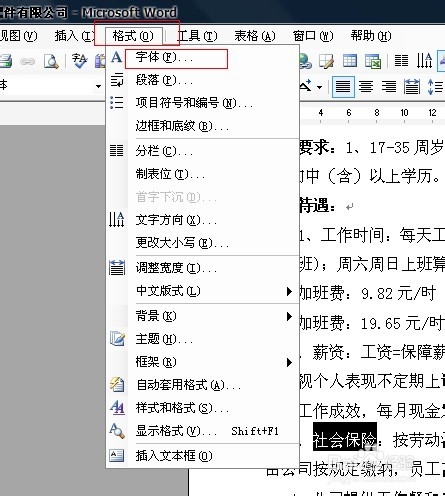Click the character scaling icon
The width and height of the screenshot is (445, 496).
(x=306, y=86)
